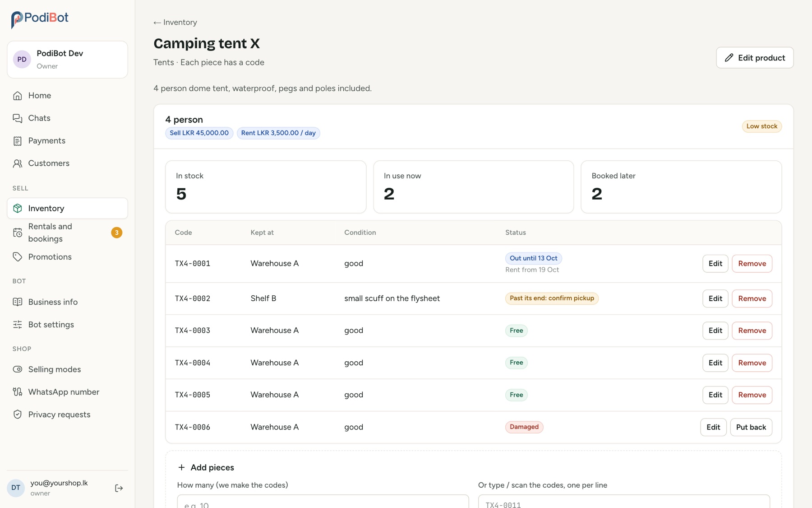Open the Home page

pos(67,95)
